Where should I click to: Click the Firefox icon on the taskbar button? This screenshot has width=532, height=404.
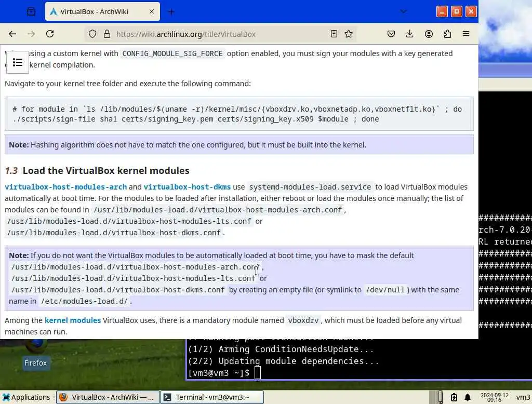[63, 397]
